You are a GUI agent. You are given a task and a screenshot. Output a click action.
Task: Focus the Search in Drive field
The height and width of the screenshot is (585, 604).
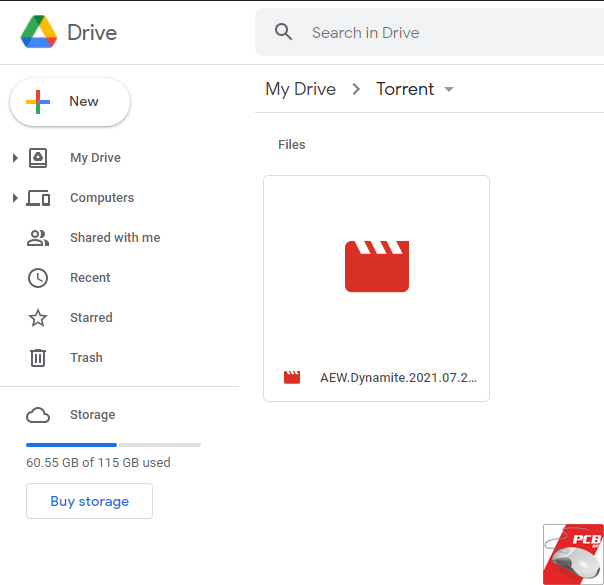click(x=429, y=32)
